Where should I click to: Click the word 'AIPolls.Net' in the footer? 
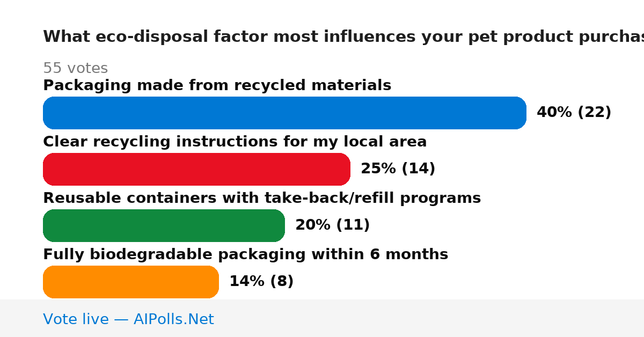click(x=173, y=319)
